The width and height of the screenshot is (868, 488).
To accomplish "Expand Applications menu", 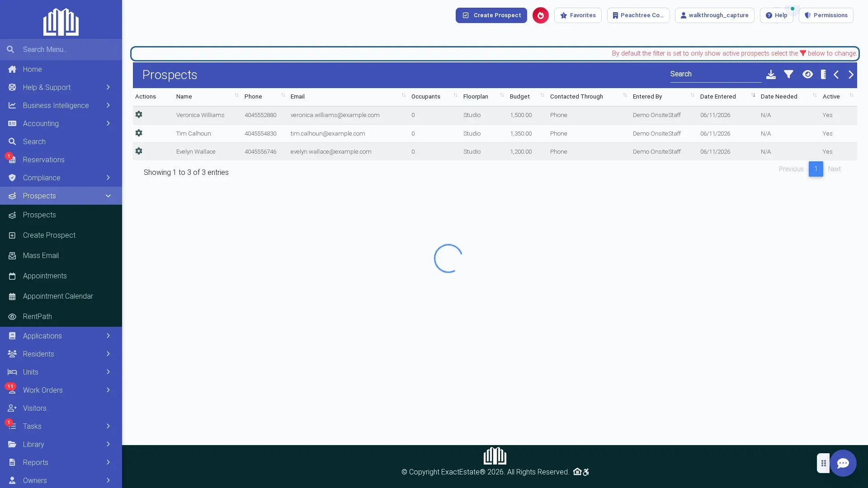I will [x=61, y=336].
